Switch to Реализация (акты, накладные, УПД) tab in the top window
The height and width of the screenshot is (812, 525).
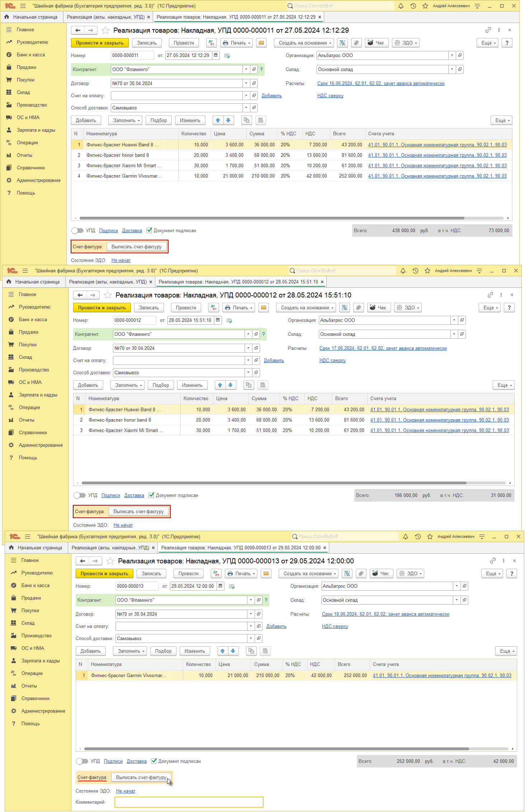point(105,17)
